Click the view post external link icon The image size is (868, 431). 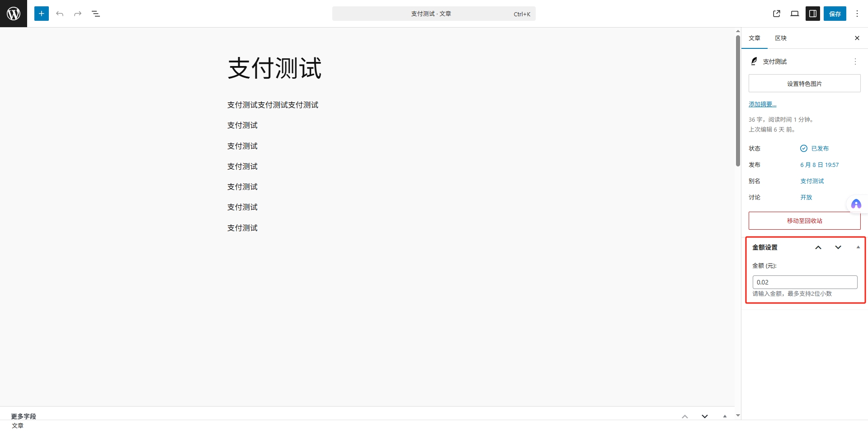pyautogui.click(x=777, y=14)
